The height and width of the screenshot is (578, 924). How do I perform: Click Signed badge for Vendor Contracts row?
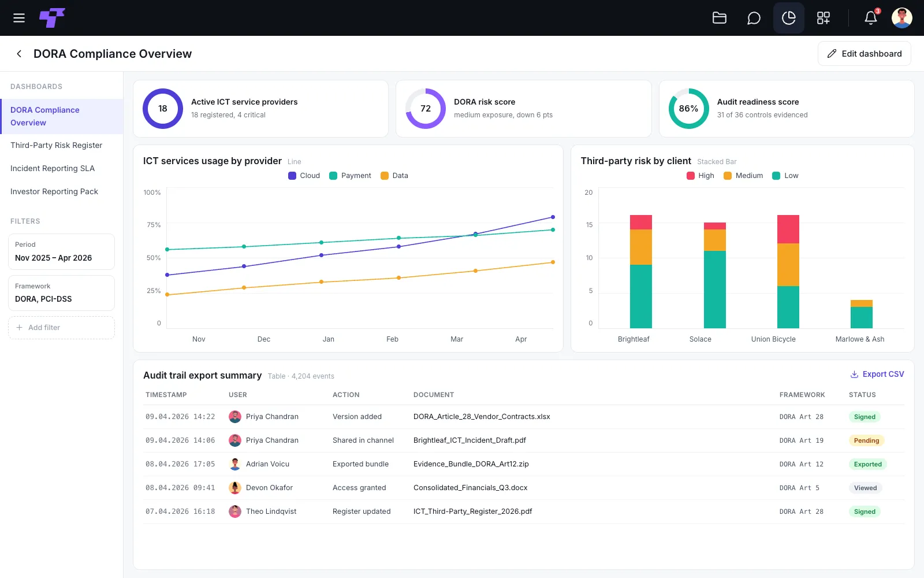[x=865, y=417]
